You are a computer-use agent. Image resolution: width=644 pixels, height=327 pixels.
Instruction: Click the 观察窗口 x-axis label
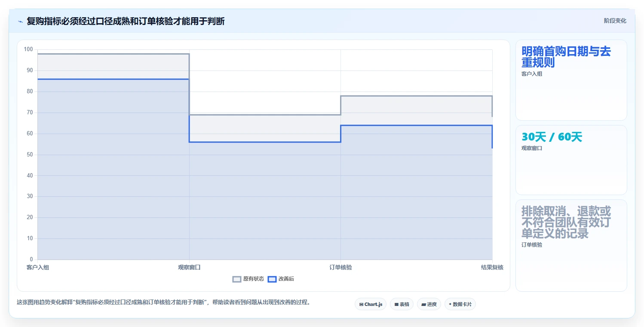(x=189, y=267)
